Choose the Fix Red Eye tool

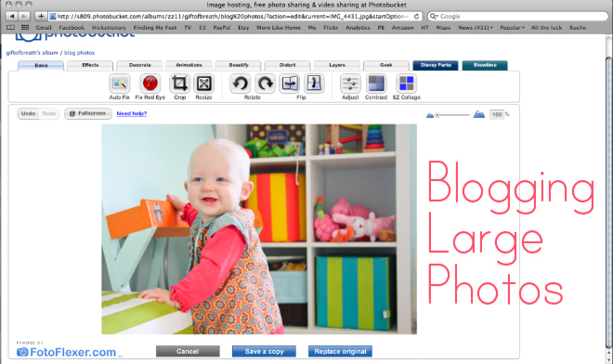pyautogui.click(x=150, y=84)
